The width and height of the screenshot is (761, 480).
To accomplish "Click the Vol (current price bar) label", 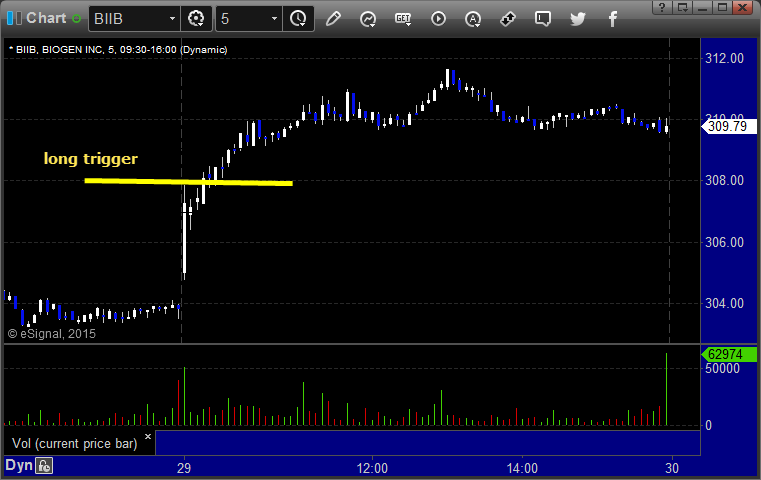I will click(75, 444).
